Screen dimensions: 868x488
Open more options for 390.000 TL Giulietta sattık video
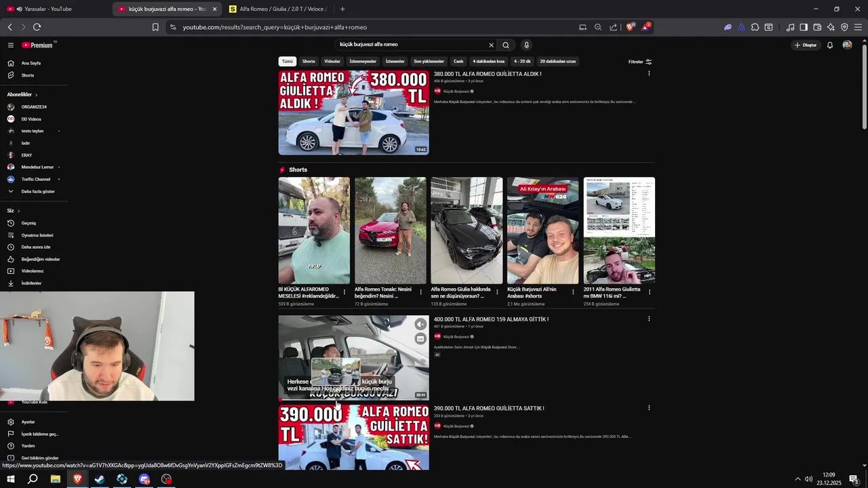[x=649, y=408]
